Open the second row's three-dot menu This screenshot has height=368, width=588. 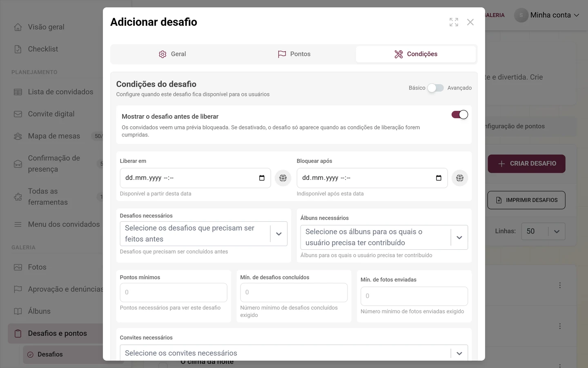pyautogui.click(x=560, y=326)
